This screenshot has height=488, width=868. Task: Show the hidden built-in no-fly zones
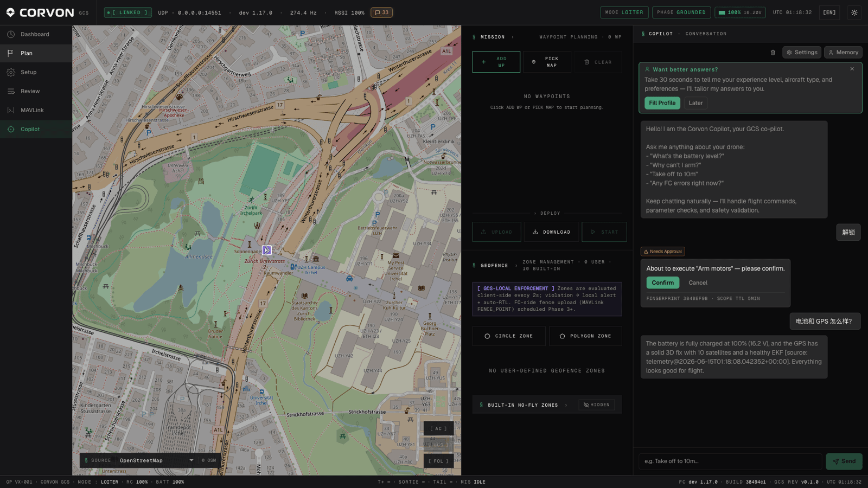[596, 404]
